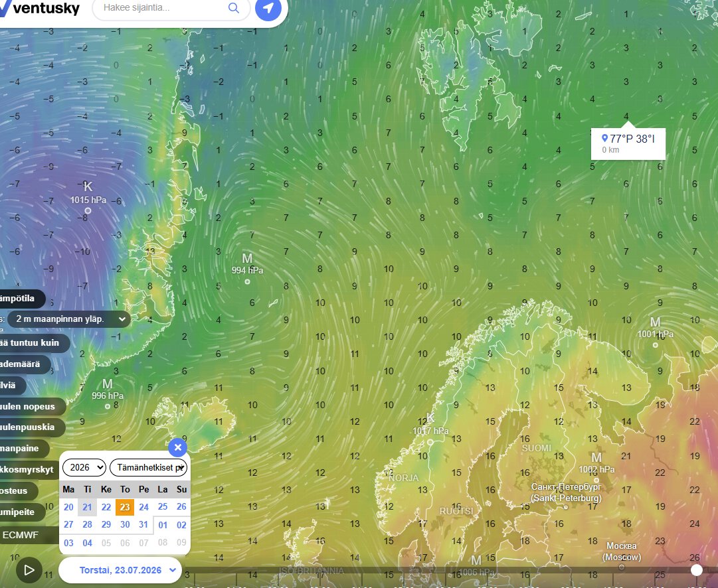This screenshot has width=718, height=588.
Task: Select next-month calendar date 02
Action: [x=181, y=525]
